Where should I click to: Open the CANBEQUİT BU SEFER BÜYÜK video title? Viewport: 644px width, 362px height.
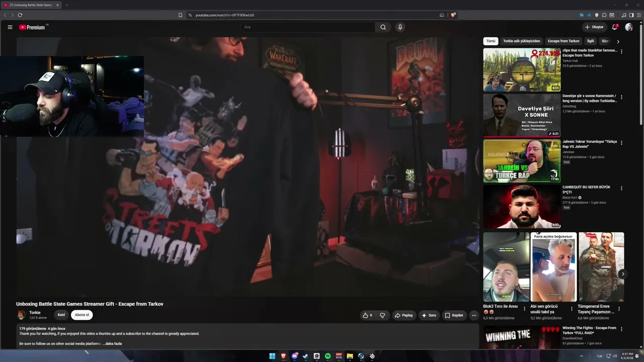point(586,190)
